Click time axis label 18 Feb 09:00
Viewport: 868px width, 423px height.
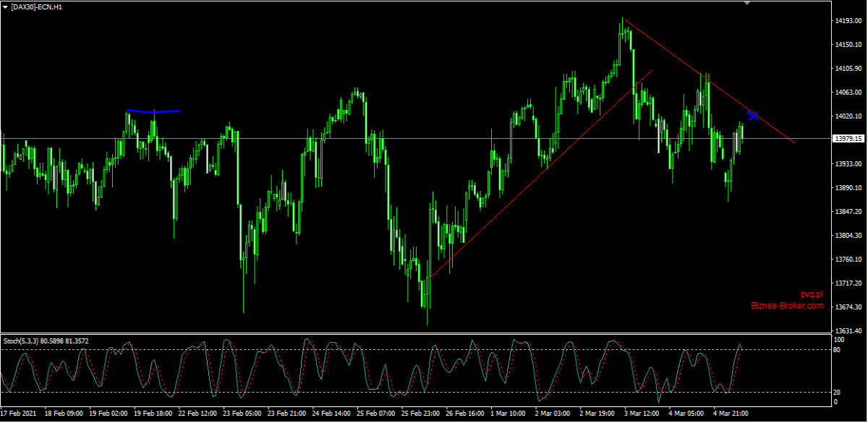(64, 414)
